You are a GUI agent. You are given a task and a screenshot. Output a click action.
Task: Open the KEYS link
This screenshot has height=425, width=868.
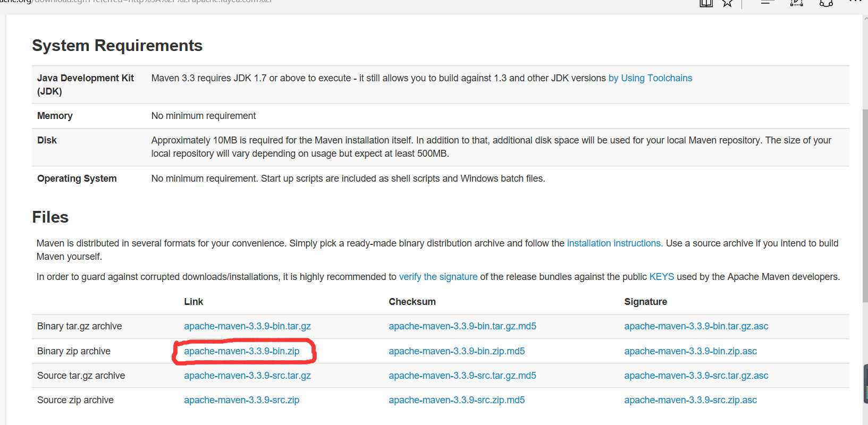click(x=661, y=277)
